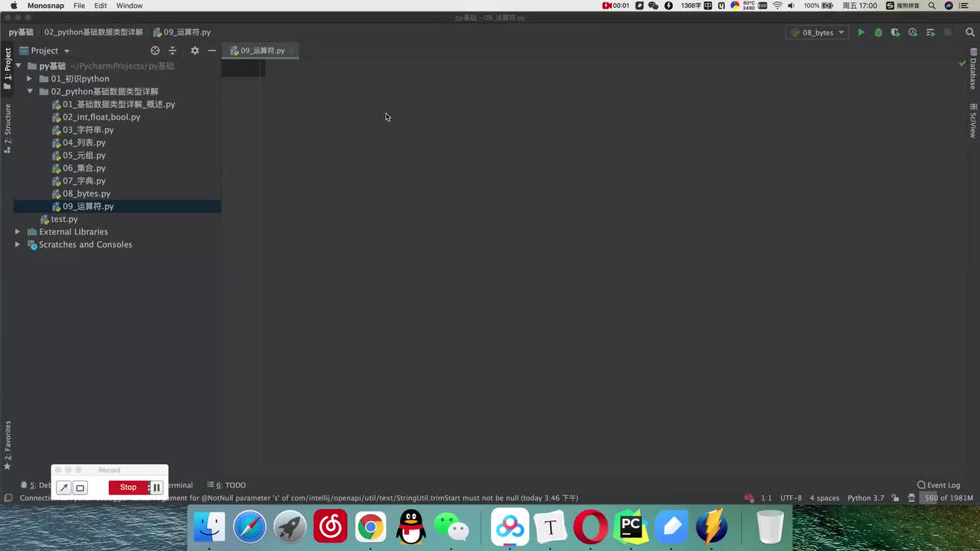Click the locate-file crosshair icon in Project panel

coord(155,51)
